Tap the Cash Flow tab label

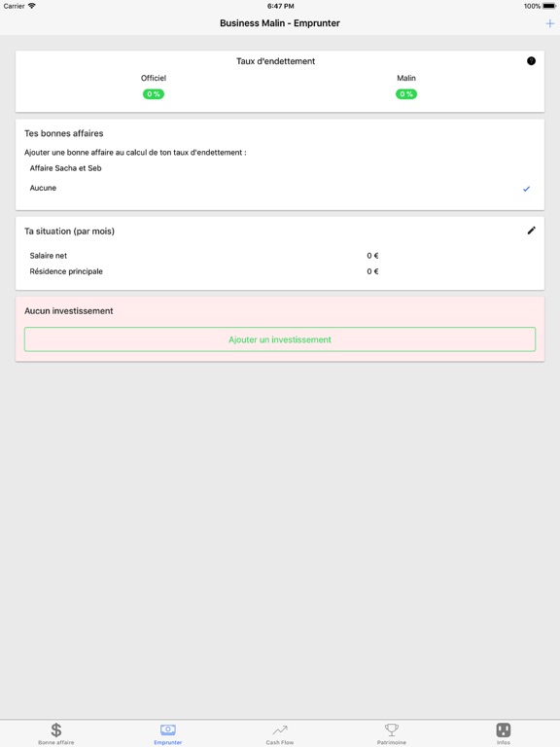280,742
